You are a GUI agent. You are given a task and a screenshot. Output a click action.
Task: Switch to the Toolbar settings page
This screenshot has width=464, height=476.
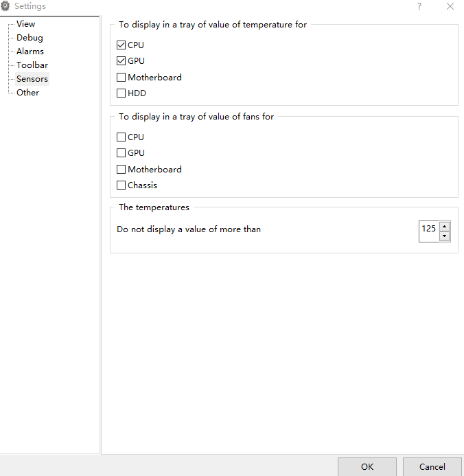(x=32, y=65)
